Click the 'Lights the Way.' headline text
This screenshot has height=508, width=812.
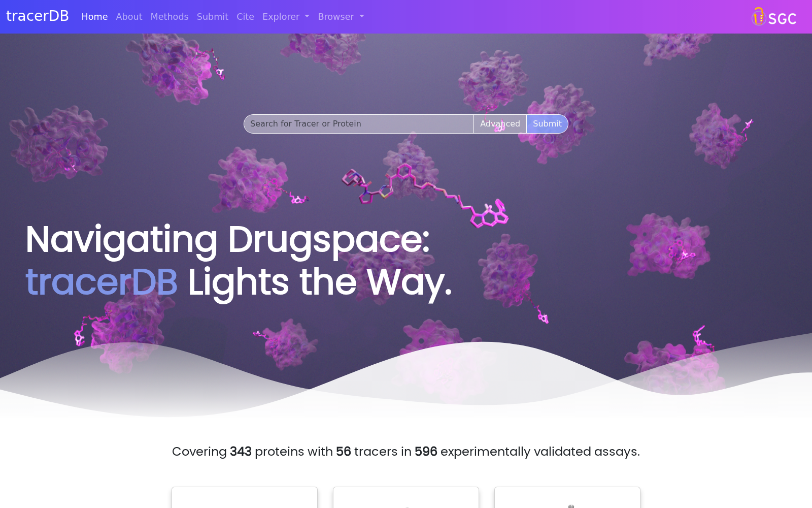pos(320,282)
